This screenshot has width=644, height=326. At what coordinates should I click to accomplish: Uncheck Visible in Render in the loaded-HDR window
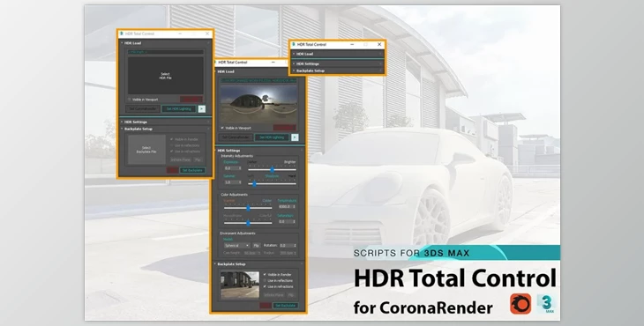click(265, 275)
